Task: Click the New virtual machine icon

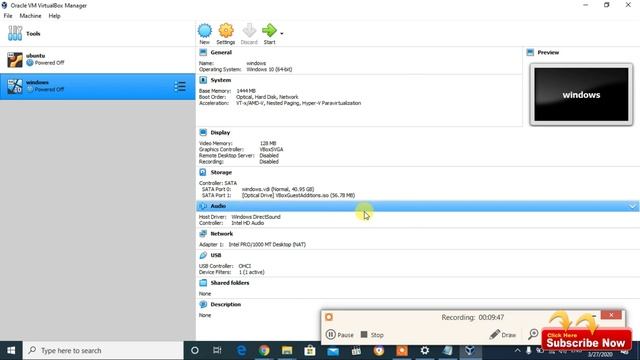Action: pyautogui.click(x=204, y=31)
